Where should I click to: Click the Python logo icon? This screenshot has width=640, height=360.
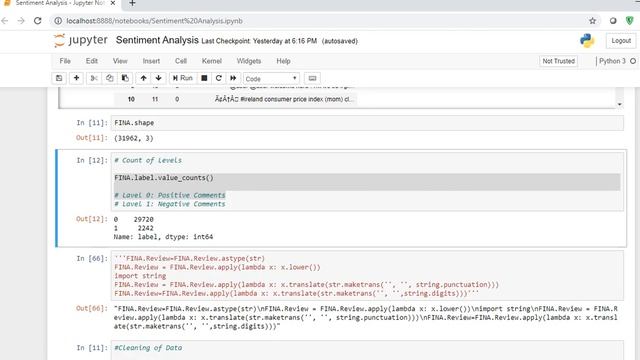click(x=587, y=40)
